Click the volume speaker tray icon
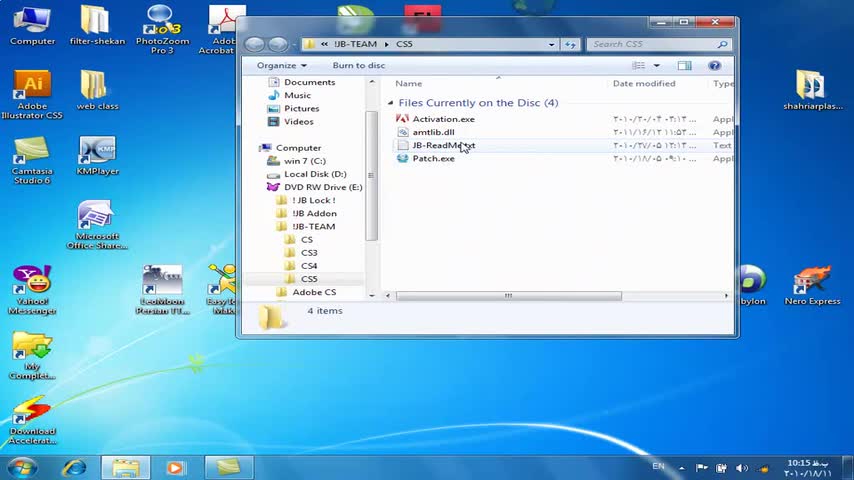 pyautogui.click(x=741, y=468)
